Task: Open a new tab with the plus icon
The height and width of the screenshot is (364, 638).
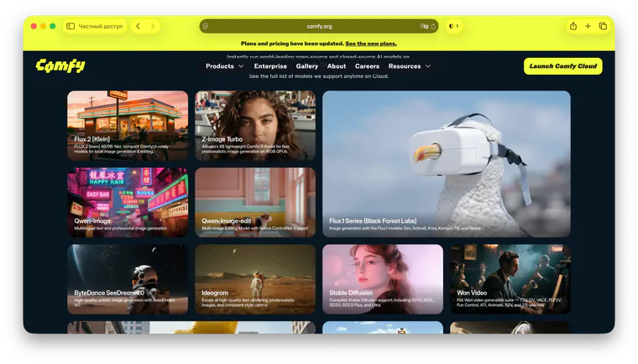Action: click(588, 26)
